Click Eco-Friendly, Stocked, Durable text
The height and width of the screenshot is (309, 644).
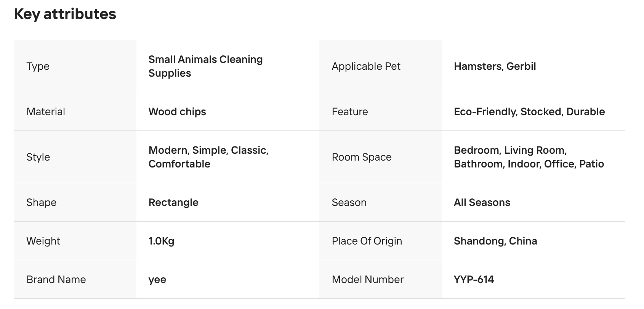tap(529, 111)
